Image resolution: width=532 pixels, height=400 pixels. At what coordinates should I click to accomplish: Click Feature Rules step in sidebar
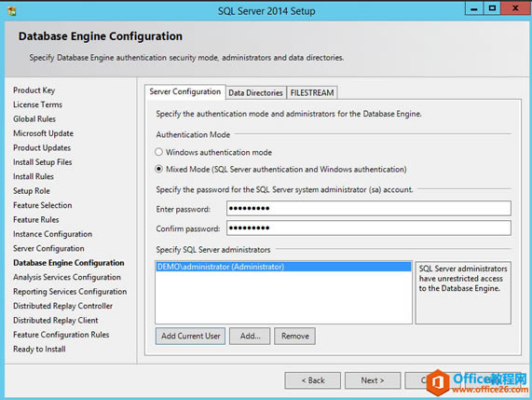coord(36,220)
